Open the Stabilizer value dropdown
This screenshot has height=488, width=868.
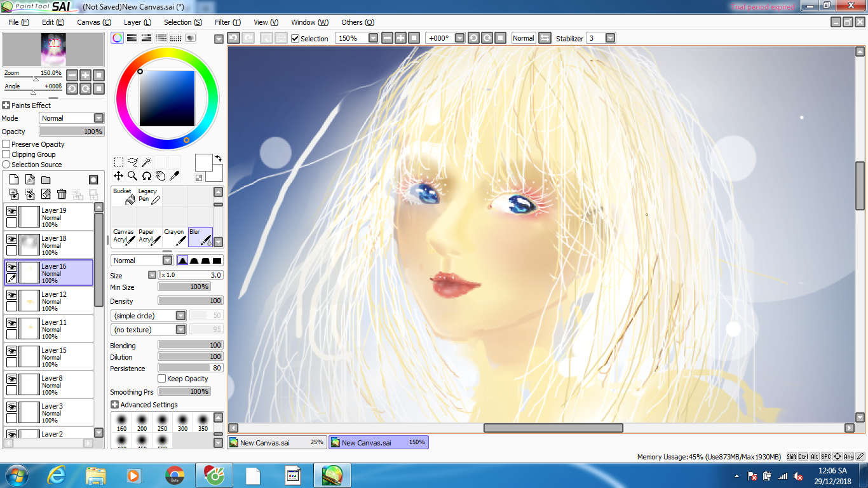[x=610, y=38]
